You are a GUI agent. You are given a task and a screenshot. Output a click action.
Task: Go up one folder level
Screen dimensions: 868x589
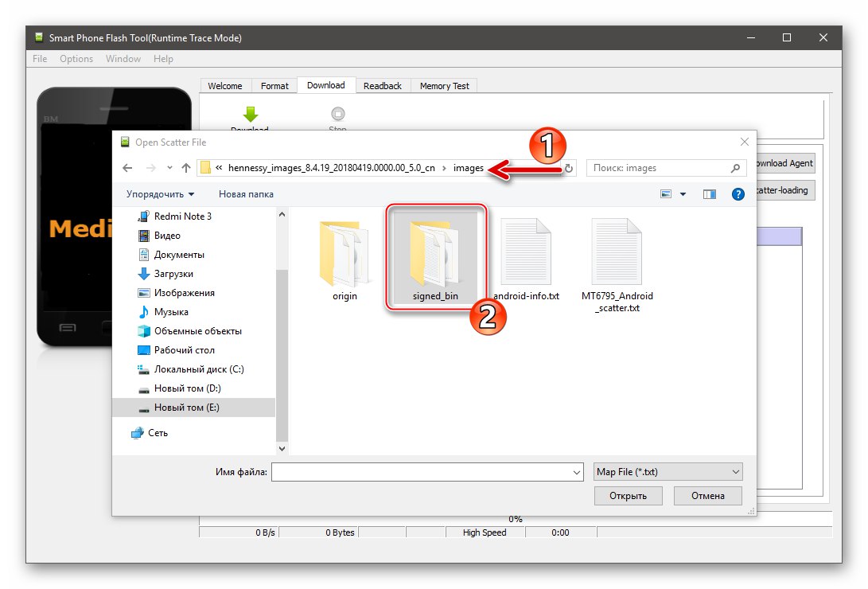coord(186,168)
